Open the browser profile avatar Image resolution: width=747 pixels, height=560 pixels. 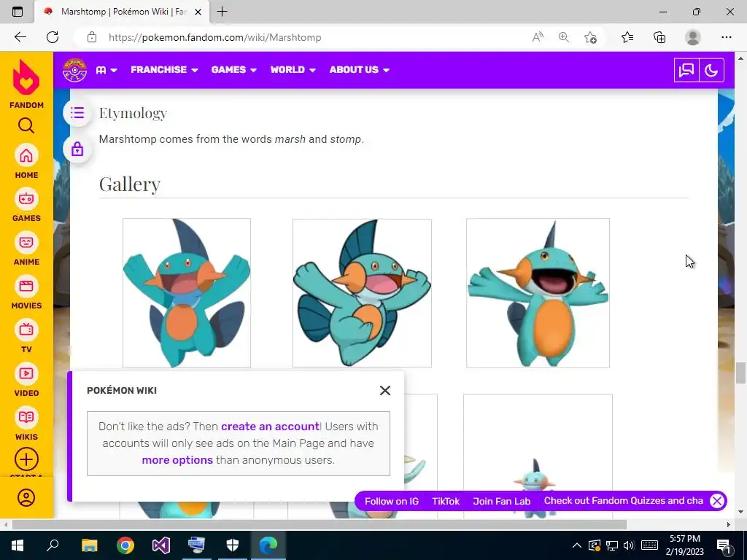693,37
